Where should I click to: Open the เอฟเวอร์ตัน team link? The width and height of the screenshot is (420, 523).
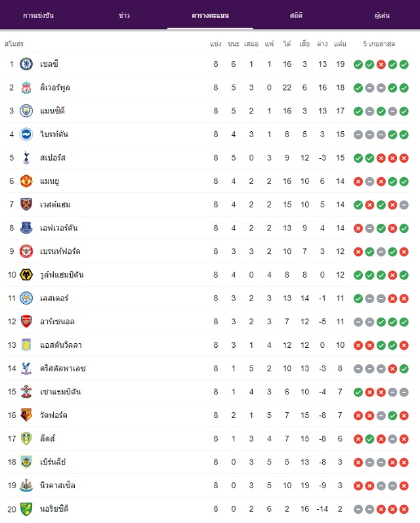(x=58, y=228)
